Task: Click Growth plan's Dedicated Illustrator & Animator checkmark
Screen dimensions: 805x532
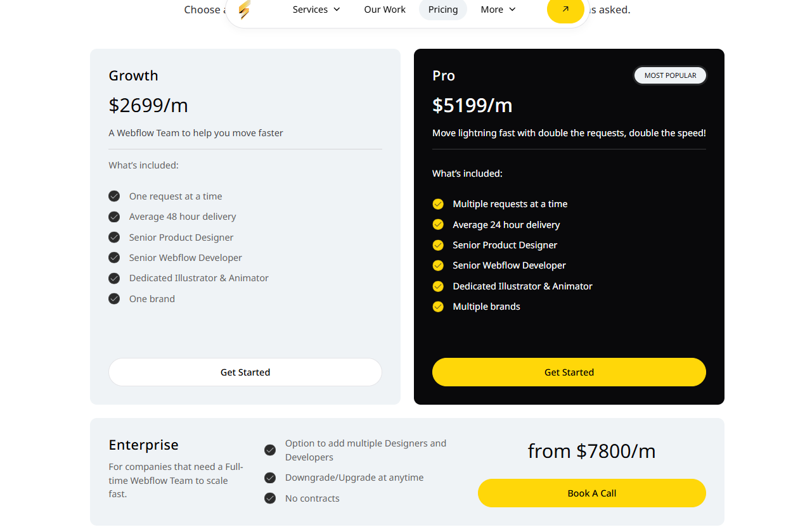Action: point(114,278)
